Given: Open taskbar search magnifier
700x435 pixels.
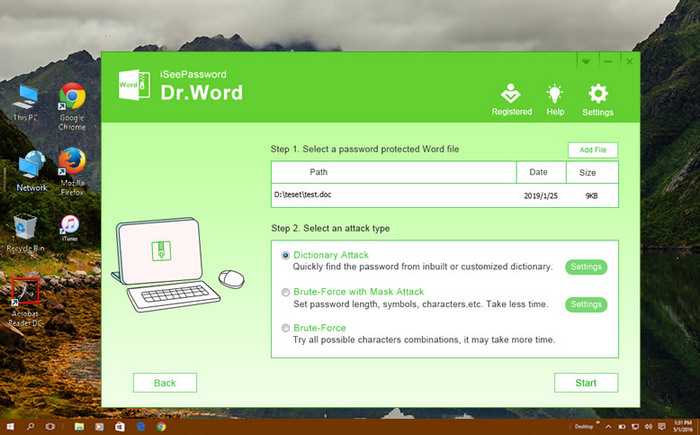Looking at the screenshot, I should coord(30,427).
